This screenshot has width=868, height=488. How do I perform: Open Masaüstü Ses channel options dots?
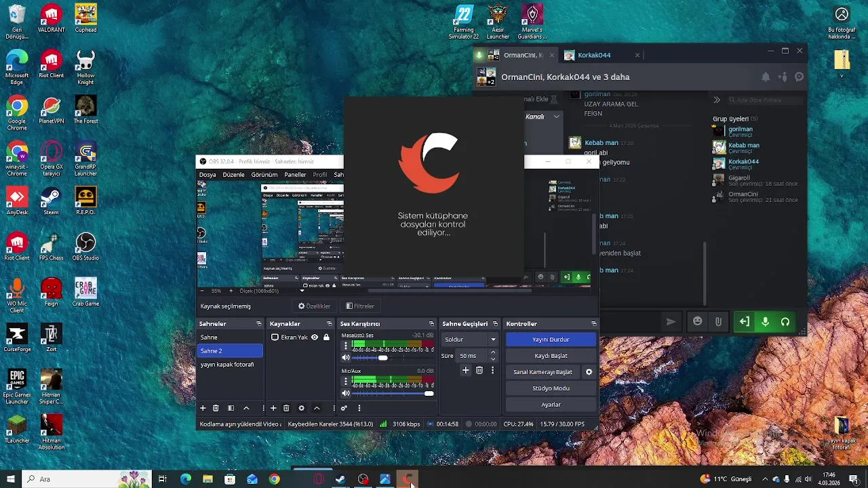click(x=346, y=346)
